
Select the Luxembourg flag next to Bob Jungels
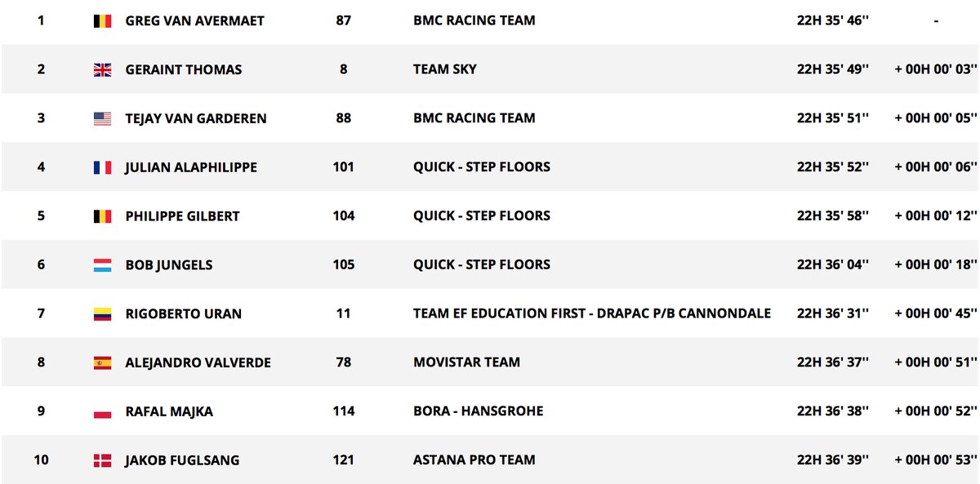[102, 265]
